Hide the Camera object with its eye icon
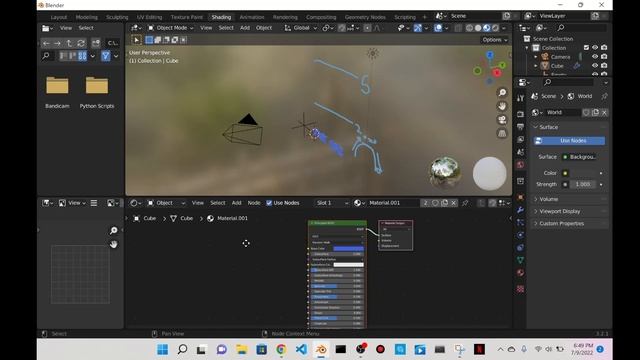The image size is (640, 360). [x=595, y=57]
